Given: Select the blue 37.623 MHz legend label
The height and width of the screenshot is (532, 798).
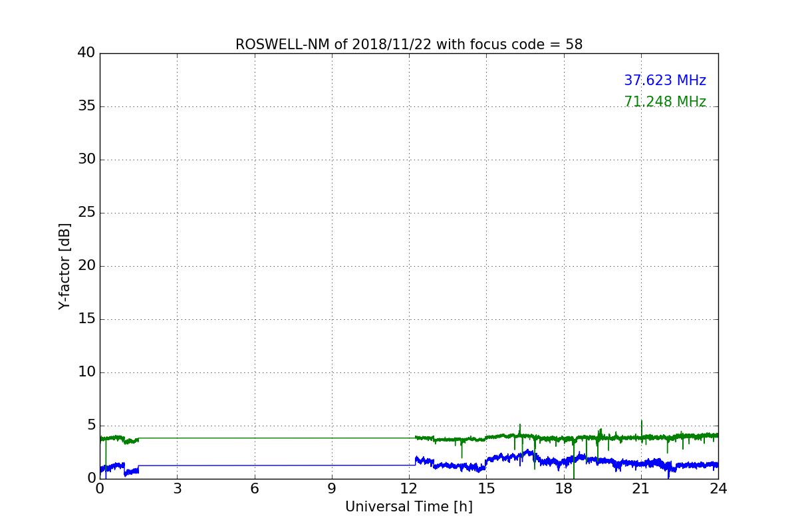Looking at the screenshot, I should tap(665, 80).
